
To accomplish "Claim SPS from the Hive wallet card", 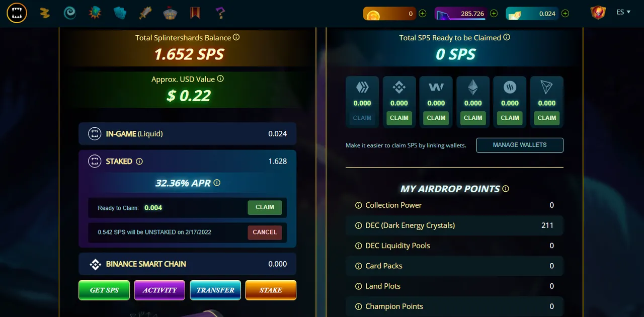I will (362, 118).
